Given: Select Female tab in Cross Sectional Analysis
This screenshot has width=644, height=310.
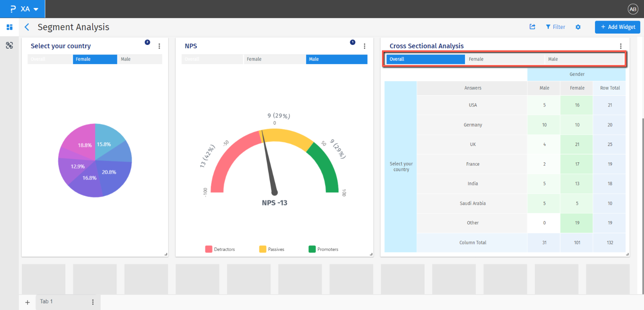Looking at the screenshot, I should point(505,59).
